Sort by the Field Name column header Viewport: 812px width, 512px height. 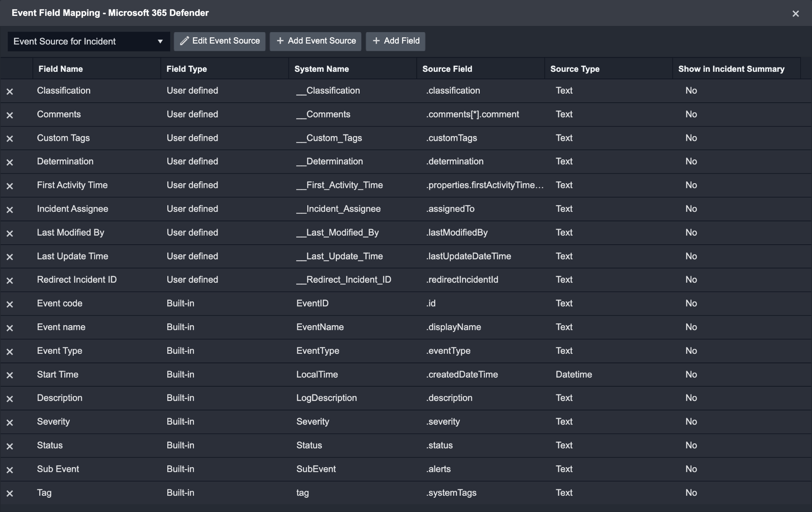pos(61,69)
